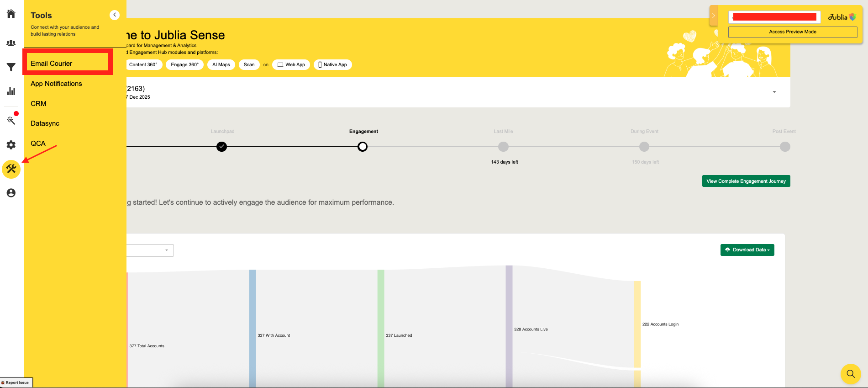Open the settings gear icon
The width and height of the screenshot is (868, 388).
(x=11, y=145)
